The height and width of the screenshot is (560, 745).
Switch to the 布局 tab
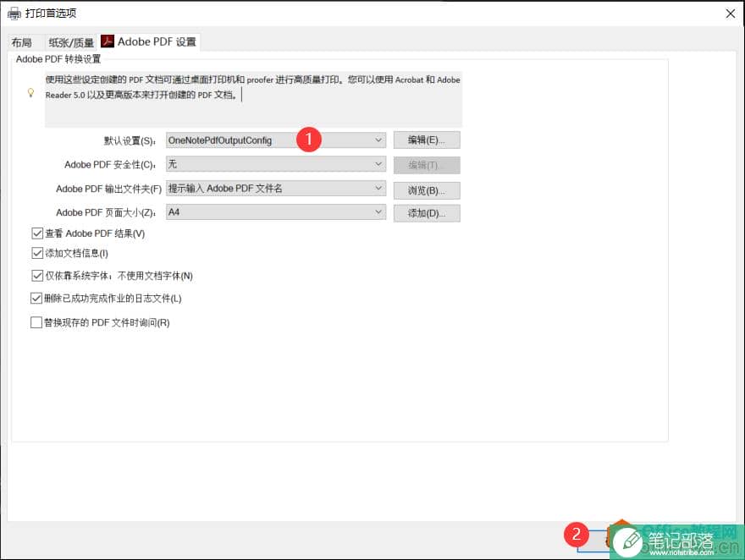click(x=22, y=42)
